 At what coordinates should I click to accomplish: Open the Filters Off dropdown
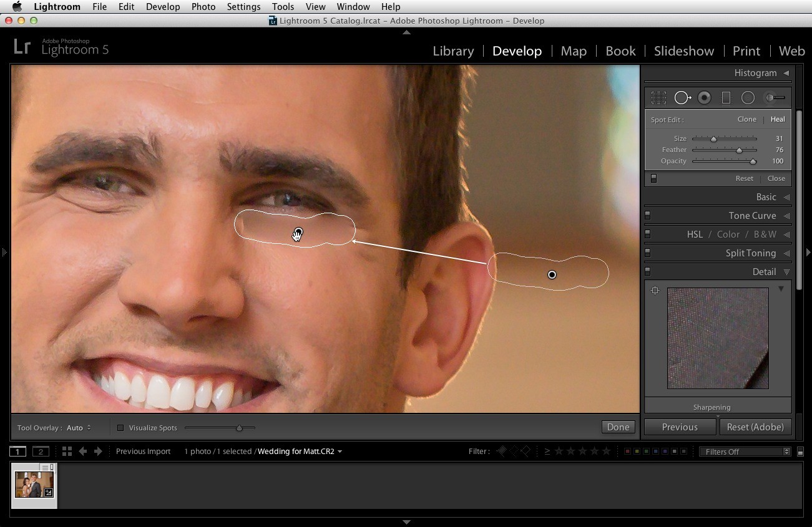coord(745,452)
